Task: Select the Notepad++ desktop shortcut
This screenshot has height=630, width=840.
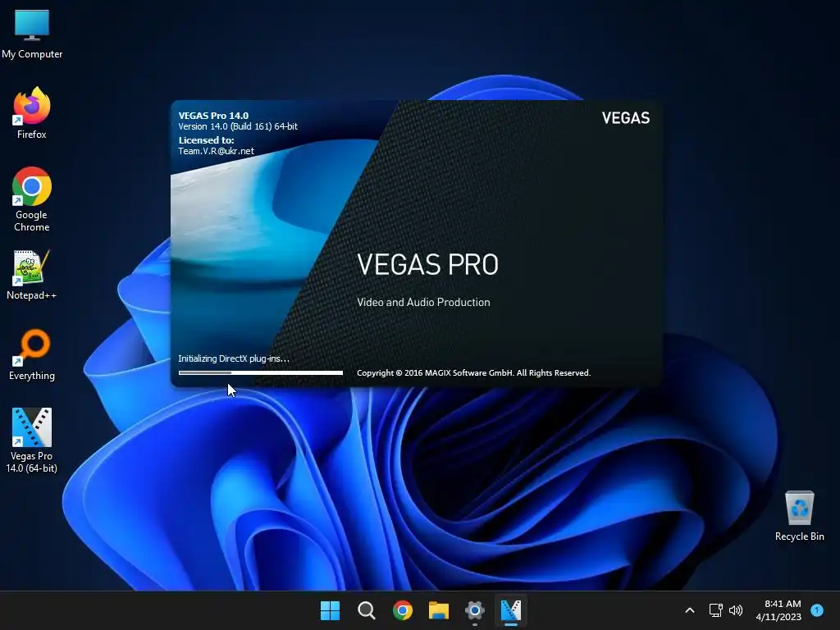Action: [32, 274]
